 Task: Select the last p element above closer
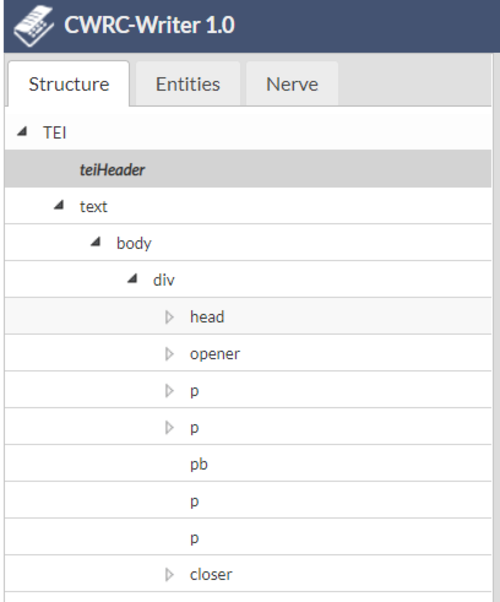[195, 538]
